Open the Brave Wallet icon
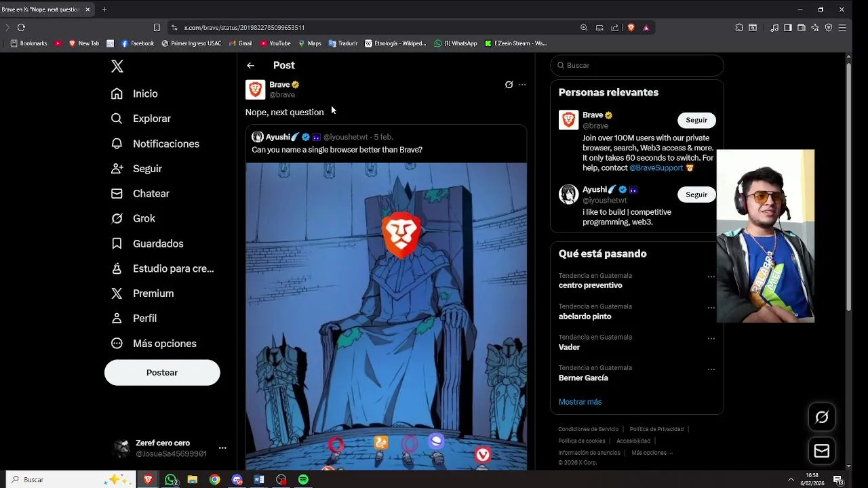The height and width of the screenshot is (488, 868). click(x=802, y=28)
